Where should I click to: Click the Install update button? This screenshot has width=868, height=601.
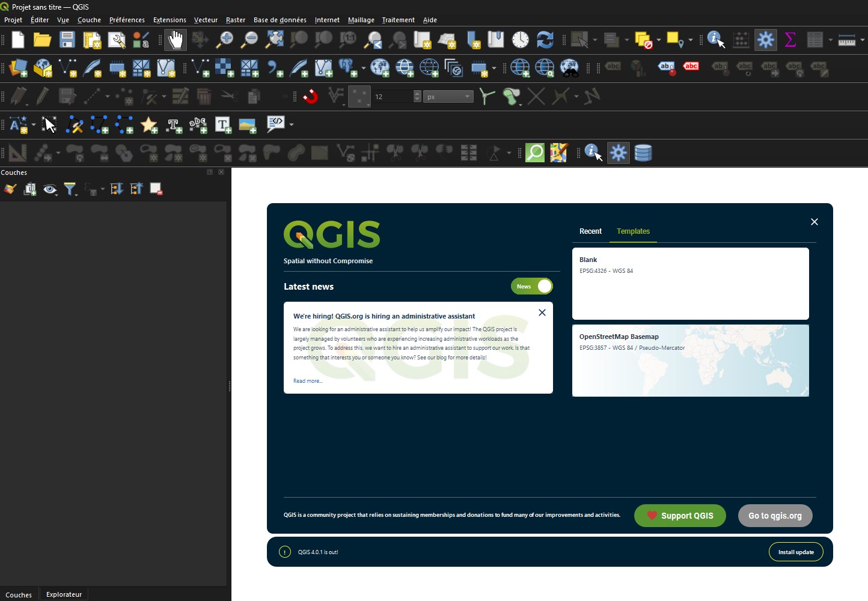click(796, 552)
